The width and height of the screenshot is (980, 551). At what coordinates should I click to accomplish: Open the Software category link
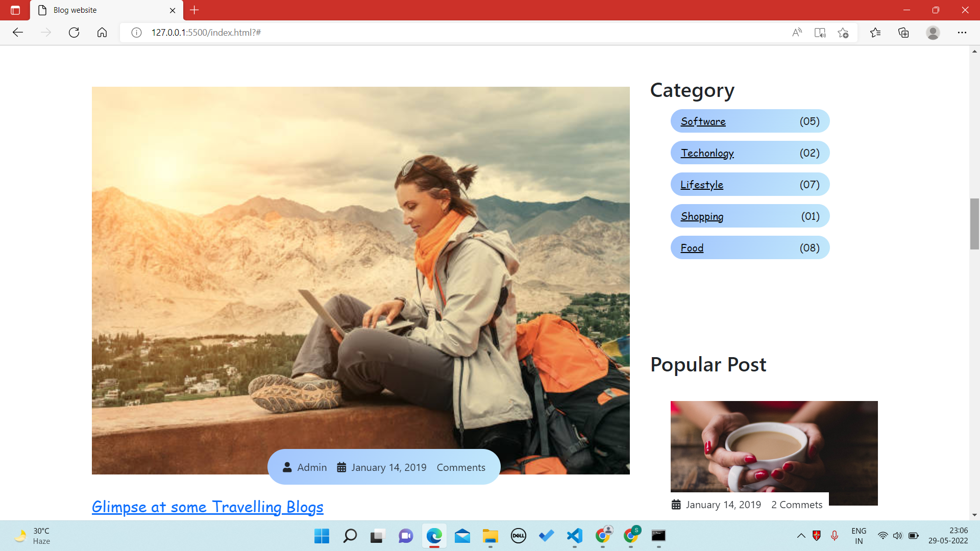click(x=703, y=121)
